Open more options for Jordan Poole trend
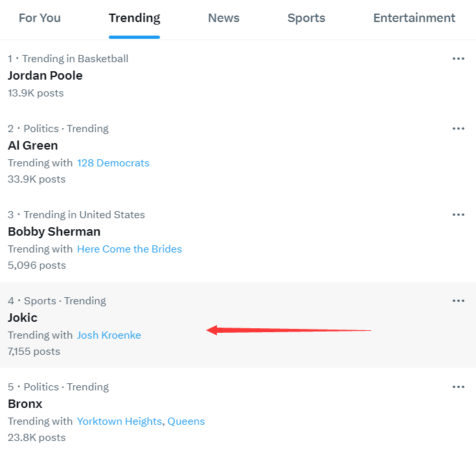The height and width of the screenshot is (461, 476). (x=459, y=59)
